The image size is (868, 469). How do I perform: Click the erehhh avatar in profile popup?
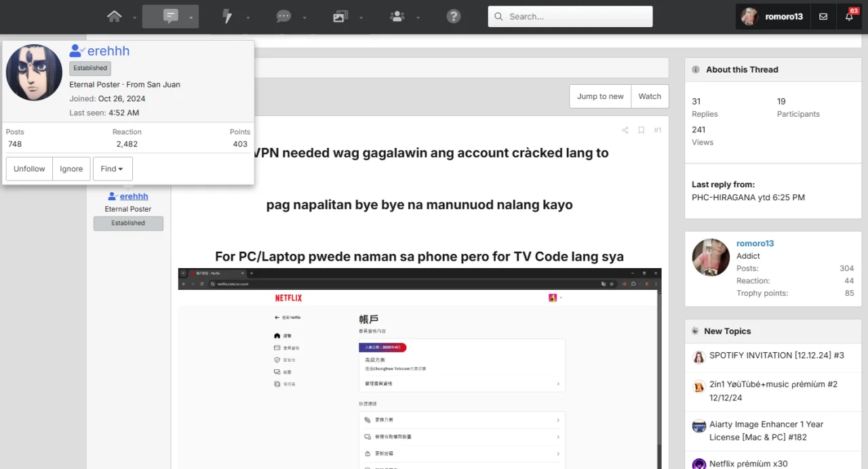tap(34, 73)
